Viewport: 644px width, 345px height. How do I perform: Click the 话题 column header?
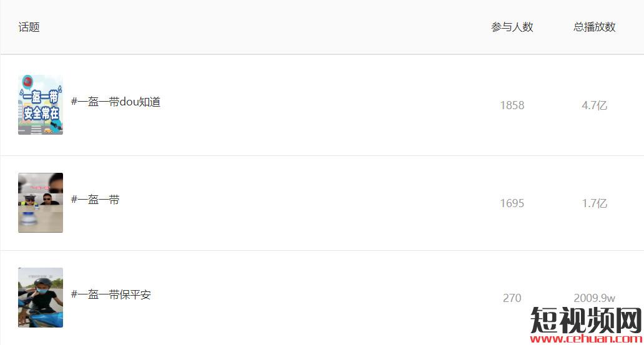[29, 27]
